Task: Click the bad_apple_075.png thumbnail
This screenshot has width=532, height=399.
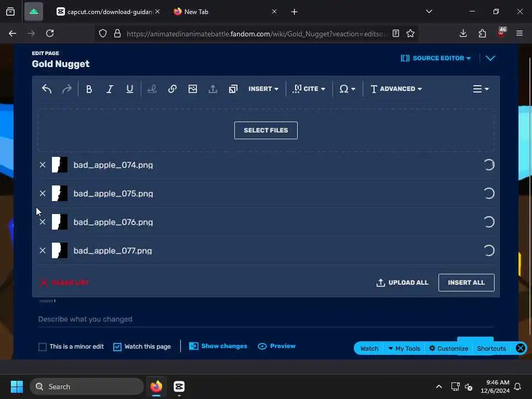Action: tap(60, 193)
